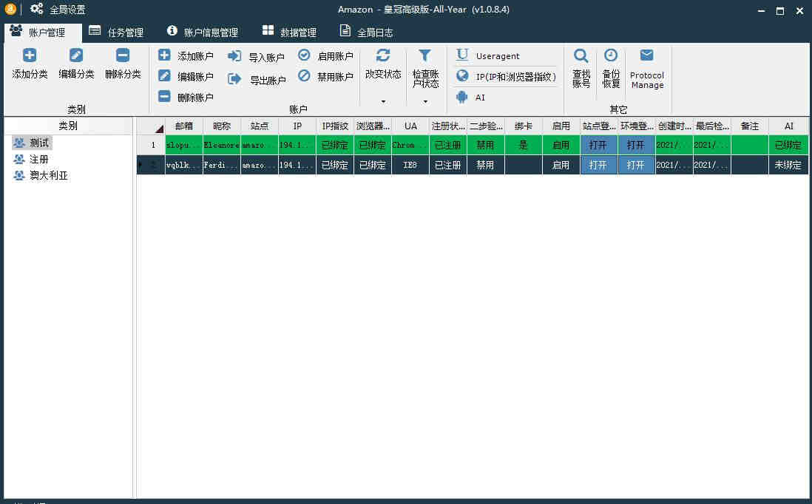Click UA cell "Chrom" in row 1

(x=410, y=145)
